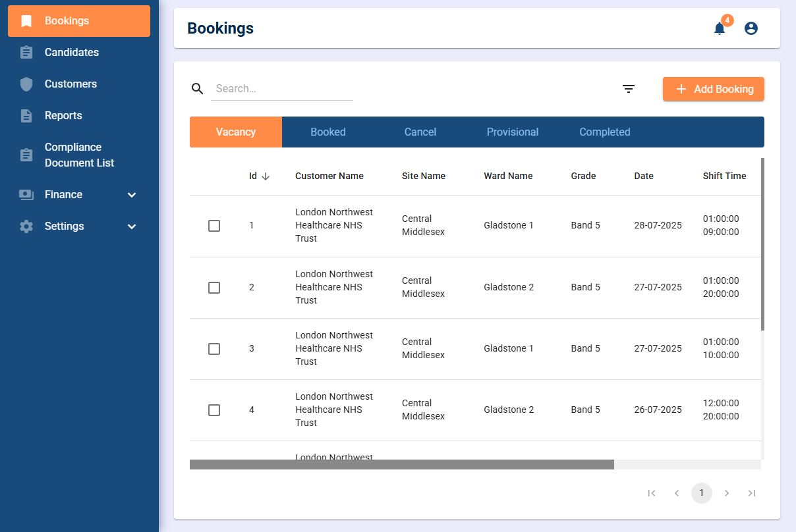The width and height of the screenshot is (796, 532).
Task: Open Reports from the sidebar
Action: [x=79, y=116]
